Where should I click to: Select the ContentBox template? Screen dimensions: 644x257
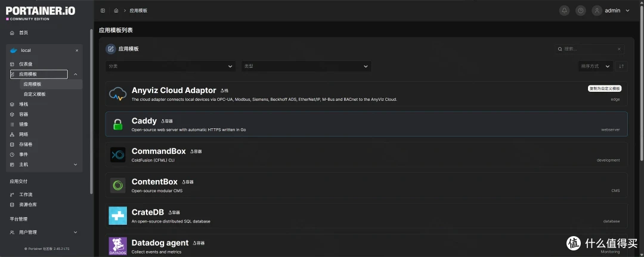point(366,185)
